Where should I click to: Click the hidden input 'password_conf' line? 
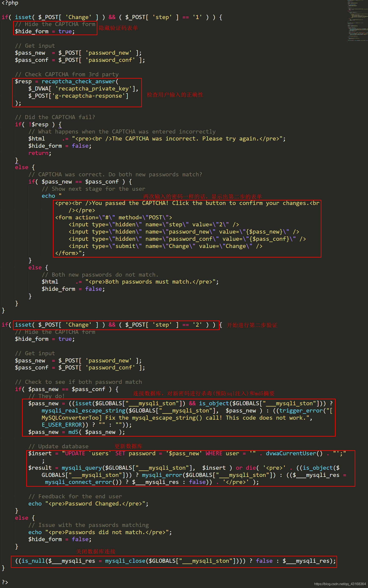187,239
